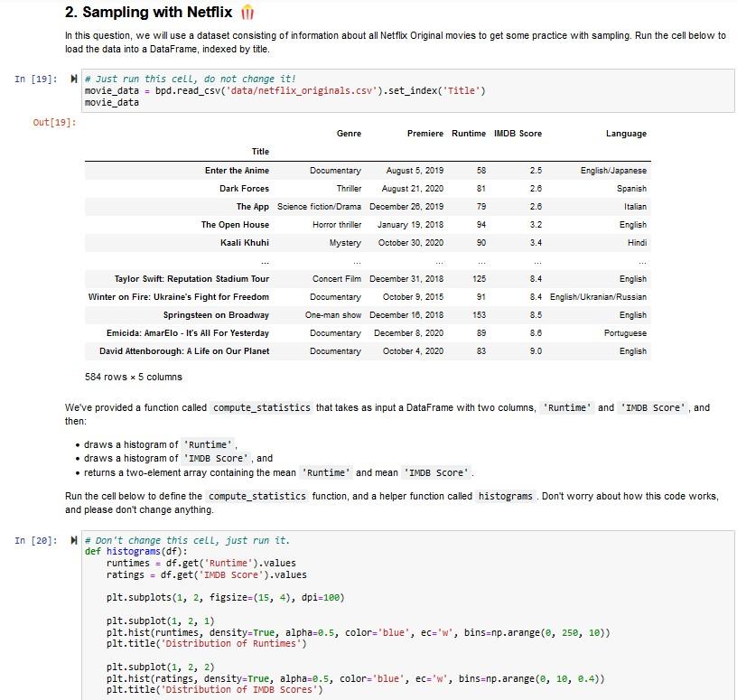Run cell In [20] with its run icon

(x=73, y=540)
